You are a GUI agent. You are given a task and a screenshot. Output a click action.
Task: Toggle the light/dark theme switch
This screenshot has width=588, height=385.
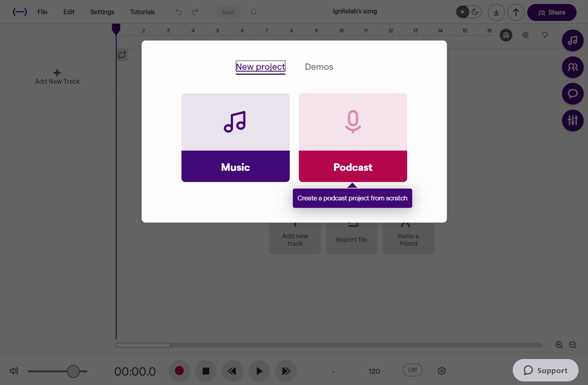coord(469,12)
